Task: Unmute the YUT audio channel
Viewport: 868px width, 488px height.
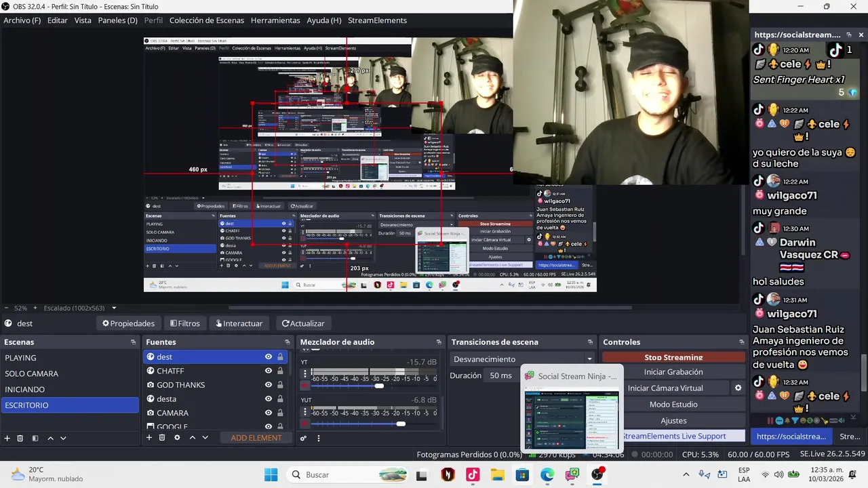Action: pyautogui.click(x=305, y=424)
